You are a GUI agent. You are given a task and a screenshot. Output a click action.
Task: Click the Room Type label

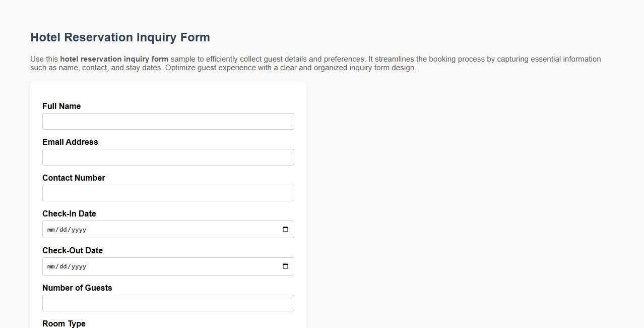63,323
